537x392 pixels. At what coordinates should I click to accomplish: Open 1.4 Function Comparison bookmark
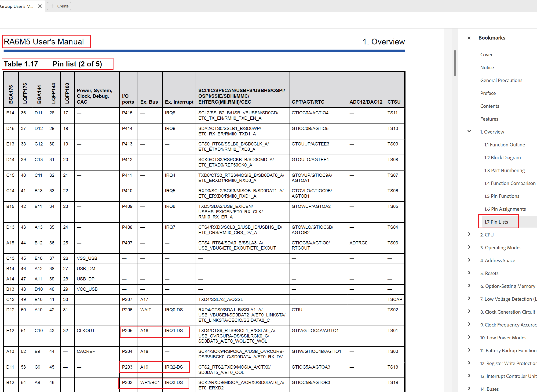[510, 183]
